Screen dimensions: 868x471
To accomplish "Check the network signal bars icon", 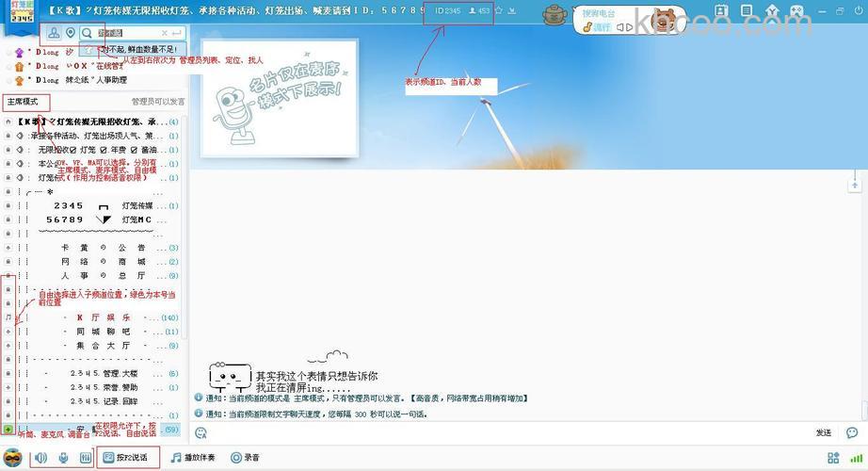I will (857, 458).
